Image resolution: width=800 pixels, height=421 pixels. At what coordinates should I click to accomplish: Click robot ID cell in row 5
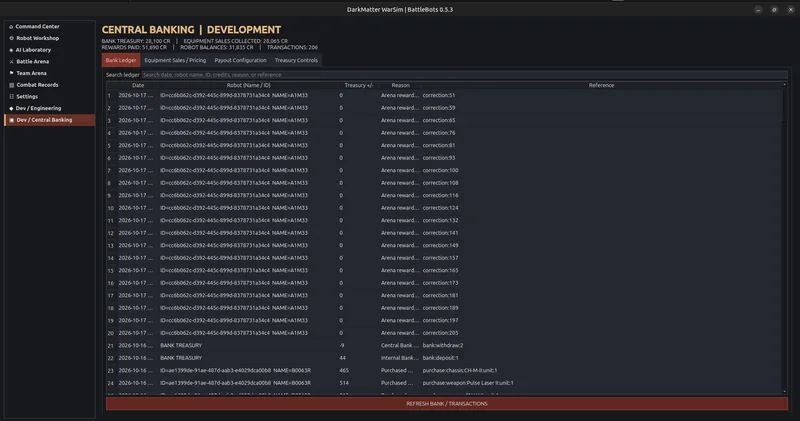[x=234, y=145]
